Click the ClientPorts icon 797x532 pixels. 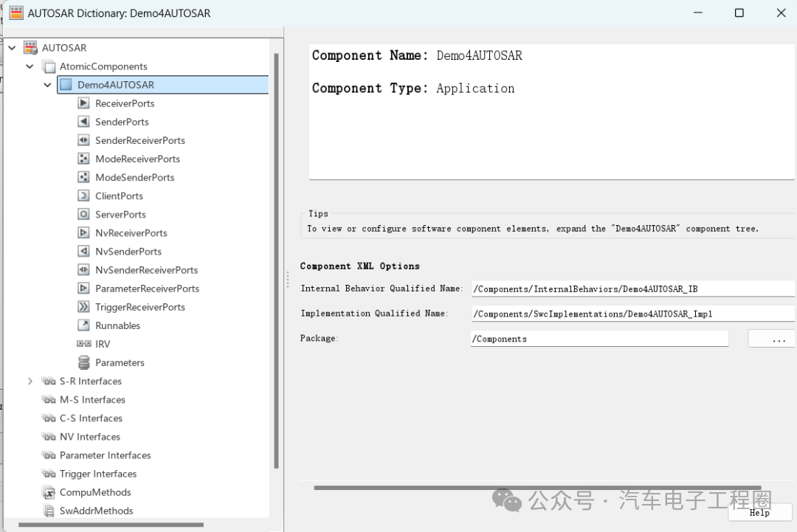[x=84, y=196]
